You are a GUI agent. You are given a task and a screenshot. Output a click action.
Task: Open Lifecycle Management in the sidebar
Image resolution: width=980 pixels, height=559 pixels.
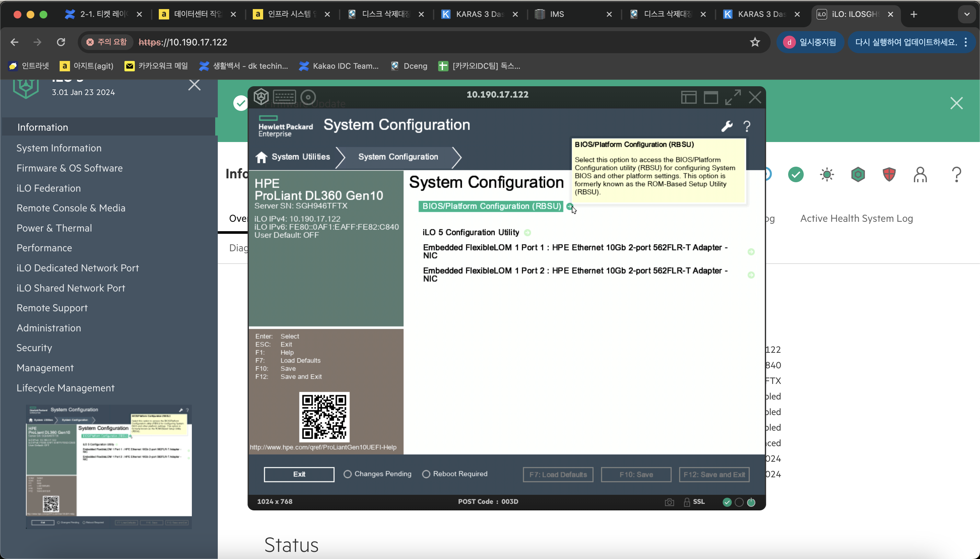pyautogui.click(x=65, y=388)
